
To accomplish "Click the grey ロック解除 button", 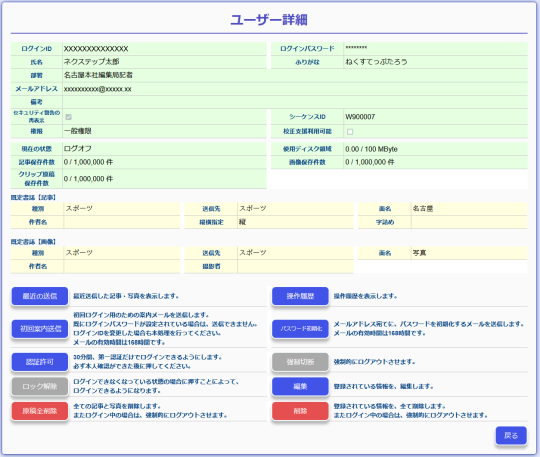I will tap(40, 386).
